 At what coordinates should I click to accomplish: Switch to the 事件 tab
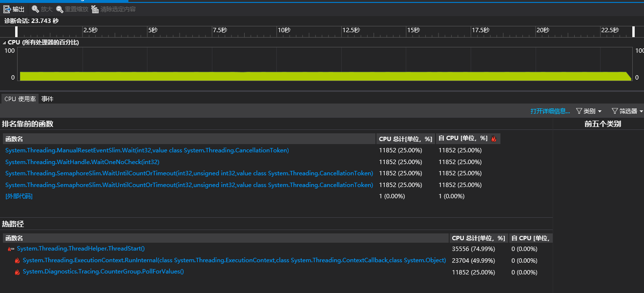47,99
